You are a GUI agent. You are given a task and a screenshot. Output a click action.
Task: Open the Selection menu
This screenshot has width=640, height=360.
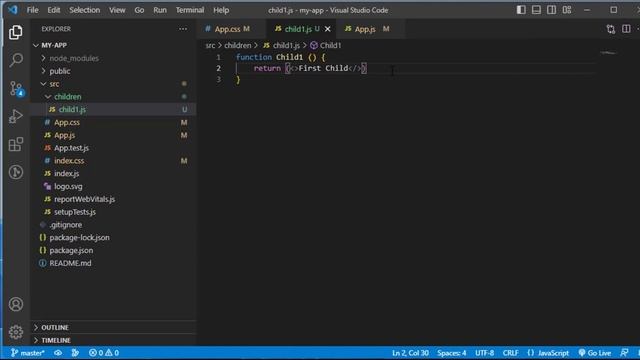pyautogui.click(x=84, y=10)
